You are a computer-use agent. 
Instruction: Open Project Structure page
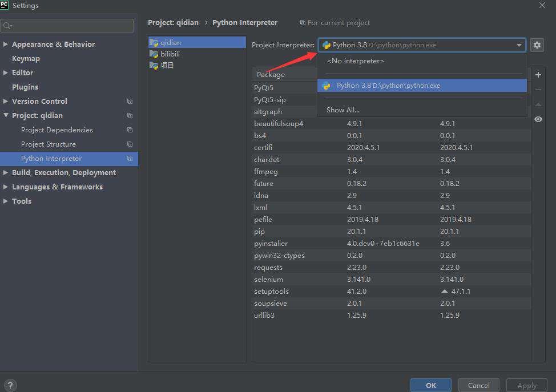point(48,144)
